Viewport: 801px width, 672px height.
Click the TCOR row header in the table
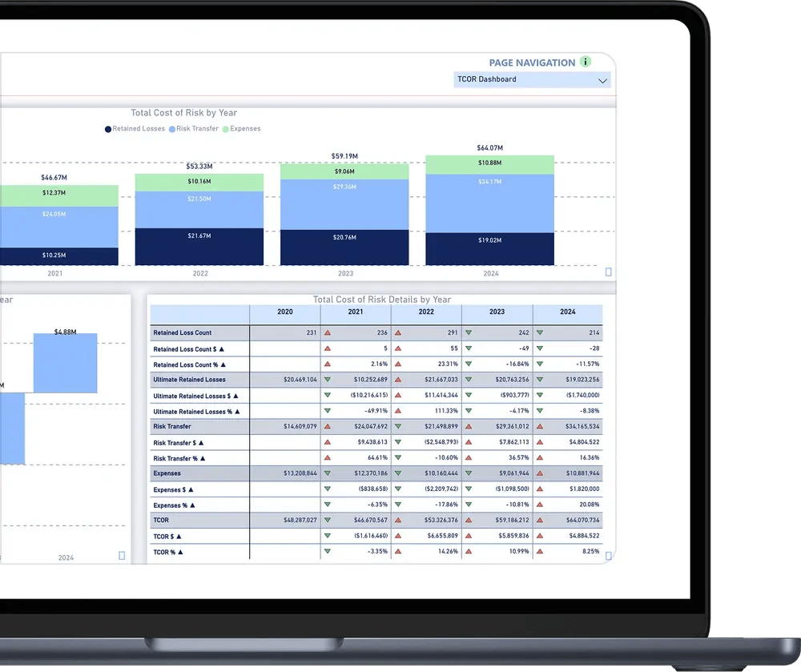coord(161,521)
